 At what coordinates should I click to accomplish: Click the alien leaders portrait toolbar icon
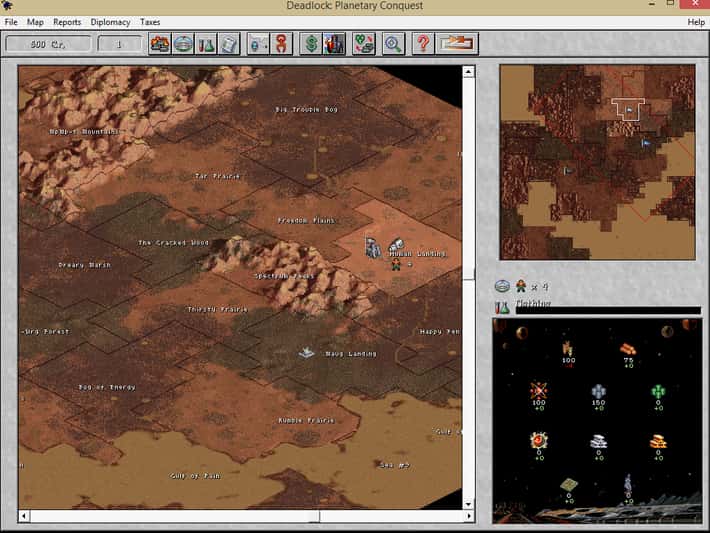334,44
